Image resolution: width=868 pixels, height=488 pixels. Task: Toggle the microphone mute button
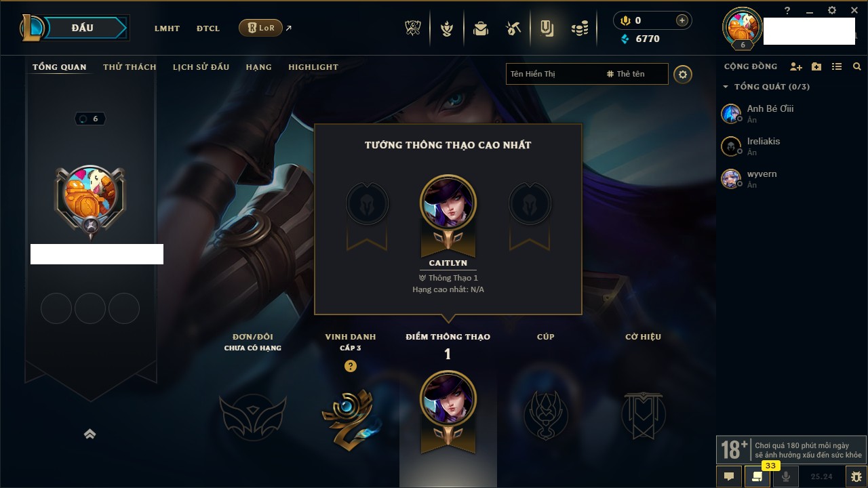(x=786, y=476)
